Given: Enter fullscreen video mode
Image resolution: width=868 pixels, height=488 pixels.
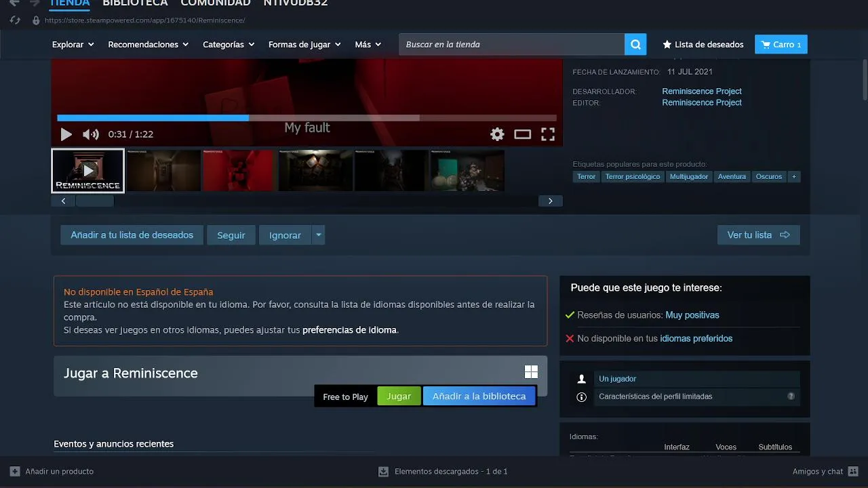Looking at the screenshot, I should (x=548, y=134).
